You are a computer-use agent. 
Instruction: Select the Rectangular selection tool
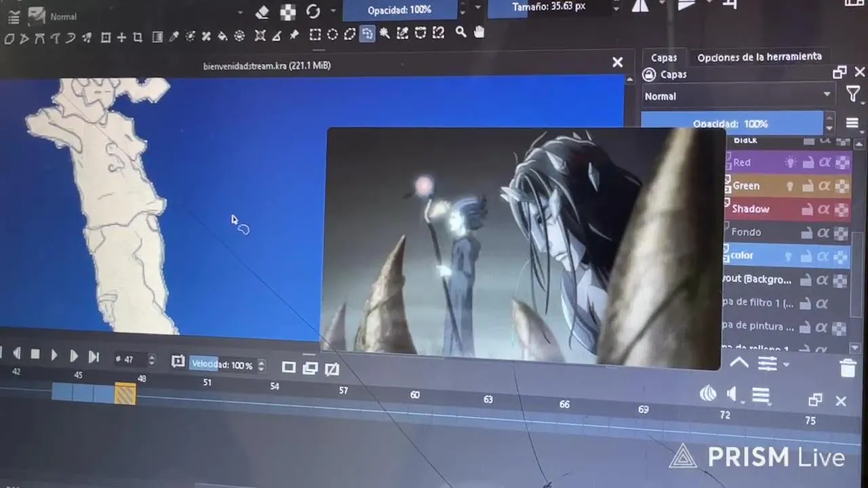click(315, 35)
